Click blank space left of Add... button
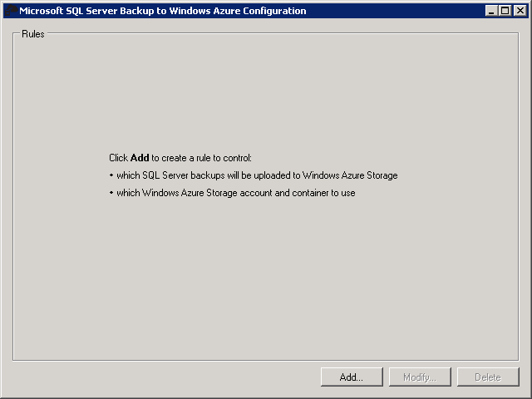532x399 pixels. pos(166,377)
